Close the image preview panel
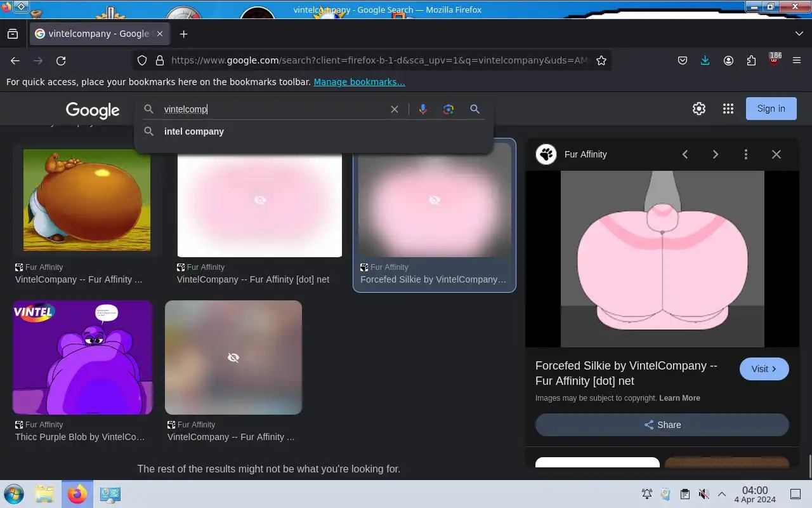The image size is (812, 508). [x=776, y=154]
